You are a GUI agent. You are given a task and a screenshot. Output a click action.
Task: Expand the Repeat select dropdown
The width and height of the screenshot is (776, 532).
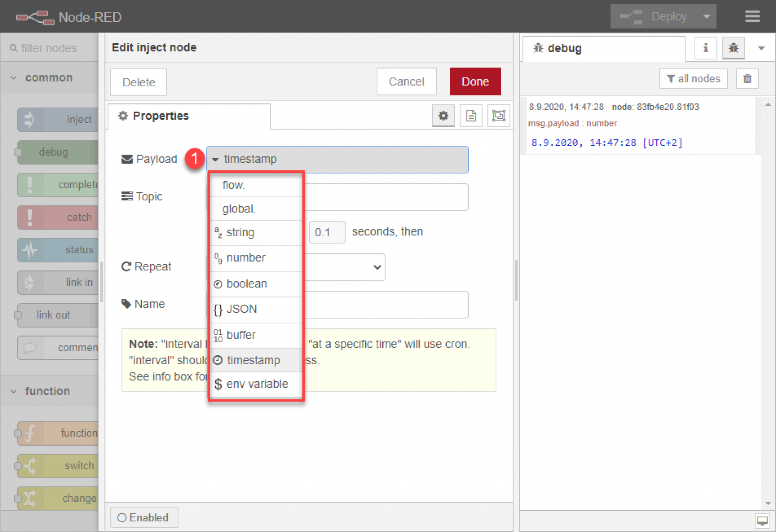coord(377,267)
